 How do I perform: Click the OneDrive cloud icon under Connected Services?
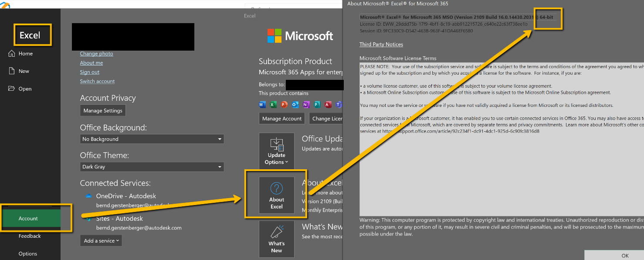88,196
